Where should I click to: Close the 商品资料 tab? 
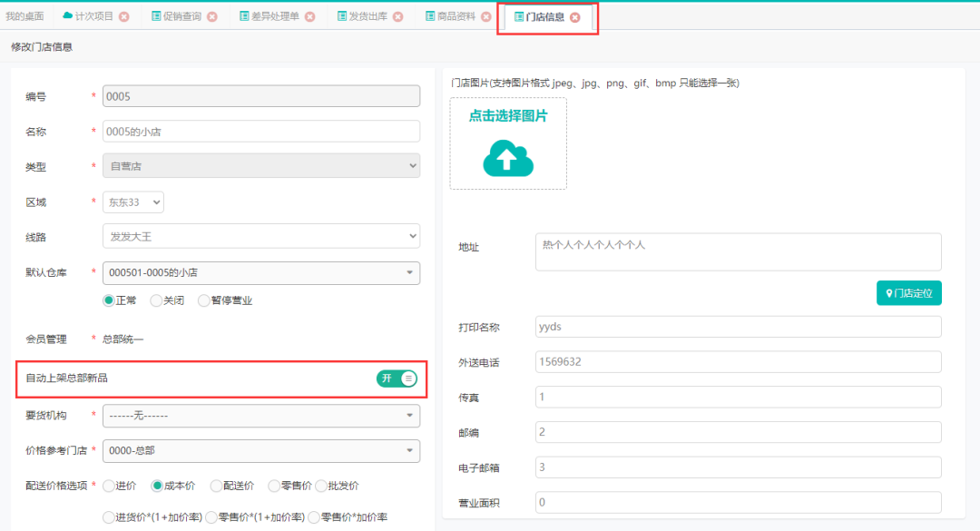pos(486,16)
